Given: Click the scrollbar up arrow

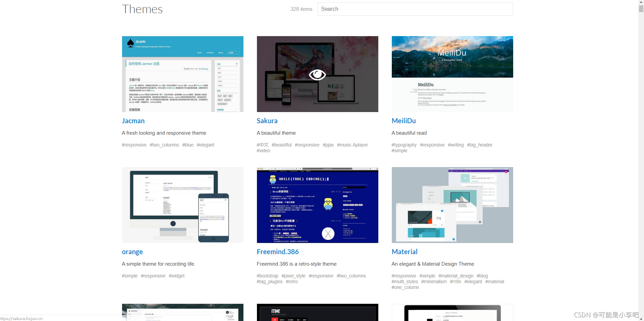Looking at the screenshot, I should [641, 2].
